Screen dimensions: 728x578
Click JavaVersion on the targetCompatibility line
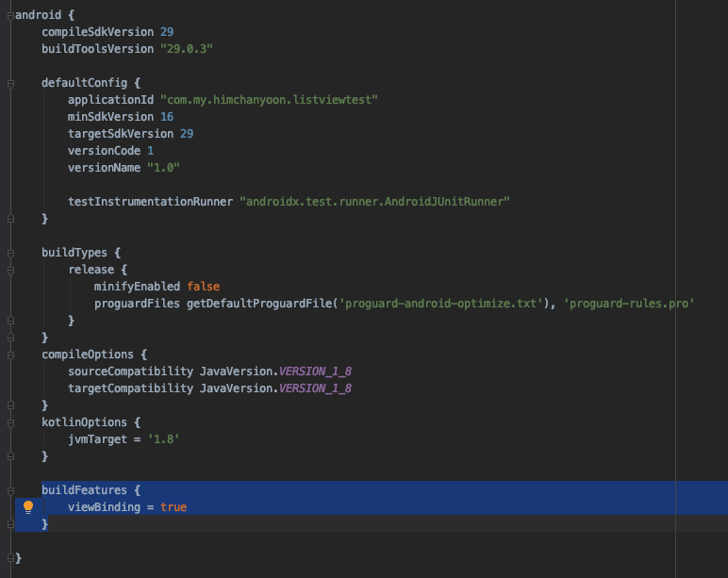pos(237,388)
